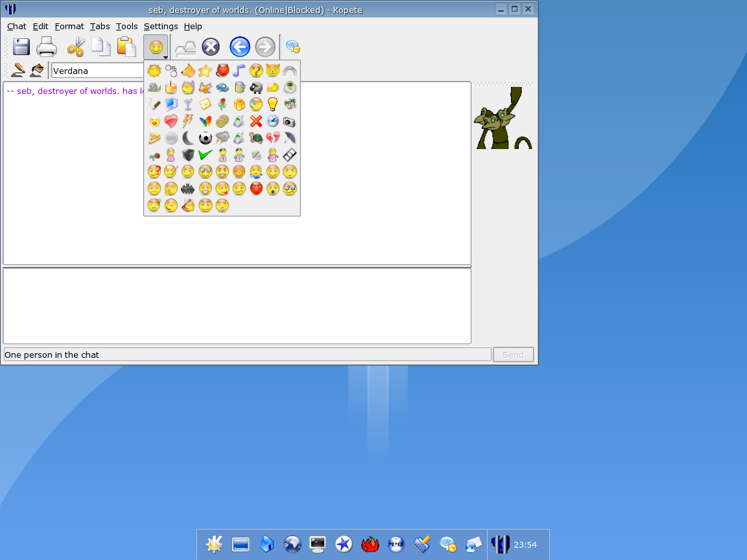Insert the MSN butterfly emoticon
The height and width of the screenshot is (560, 747).
click(x=205, y=121)
